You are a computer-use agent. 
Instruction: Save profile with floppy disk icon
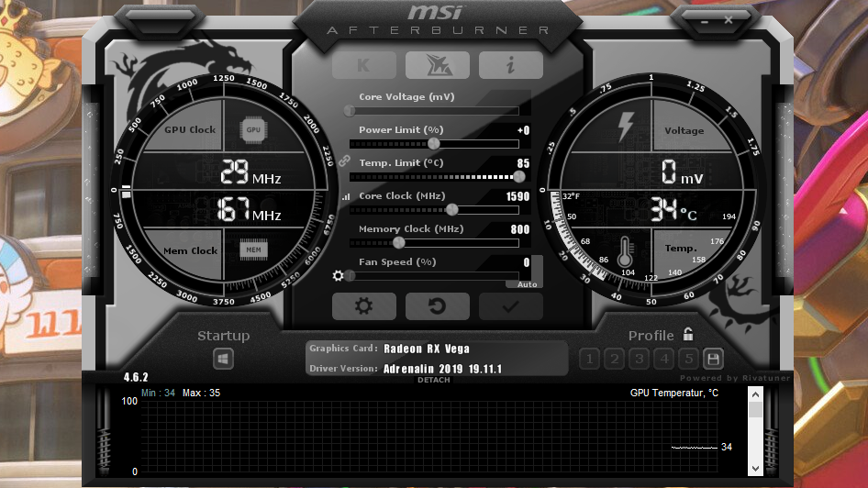pyautogui.click(x=713, y=359)
